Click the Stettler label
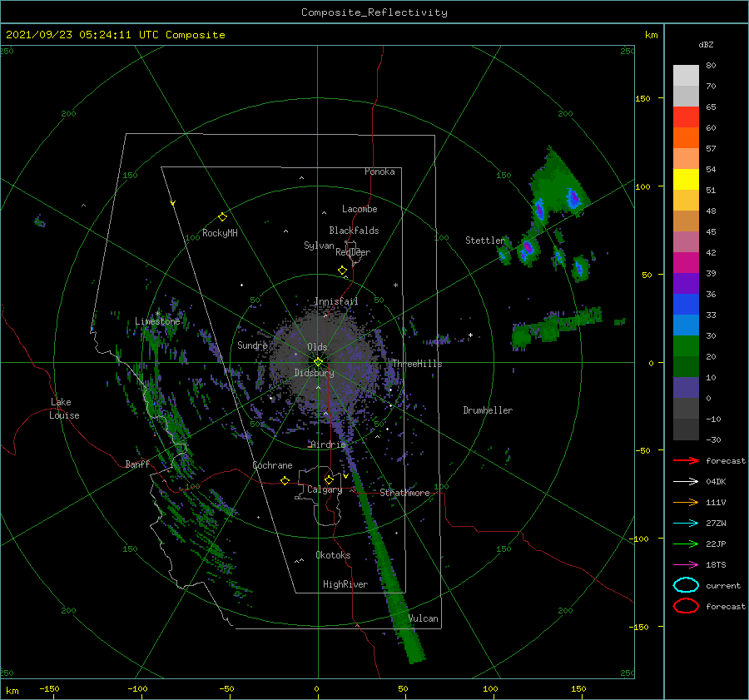 coord(485,241)
